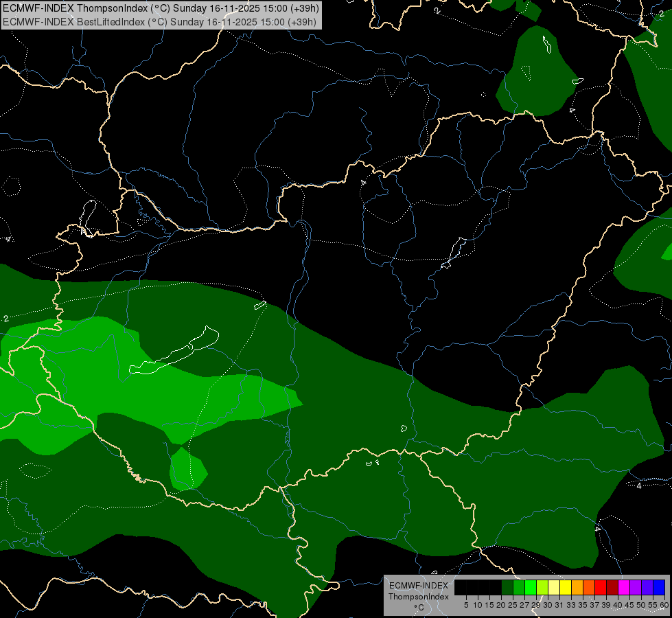Click the bright red 37–39 legend swatch

(601, 587)
